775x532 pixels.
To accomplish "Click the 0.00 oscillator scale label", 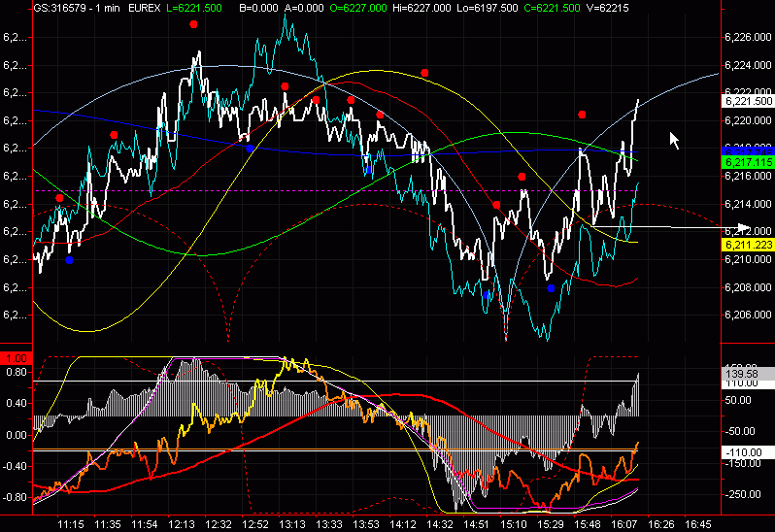I will tap(17, 435).
